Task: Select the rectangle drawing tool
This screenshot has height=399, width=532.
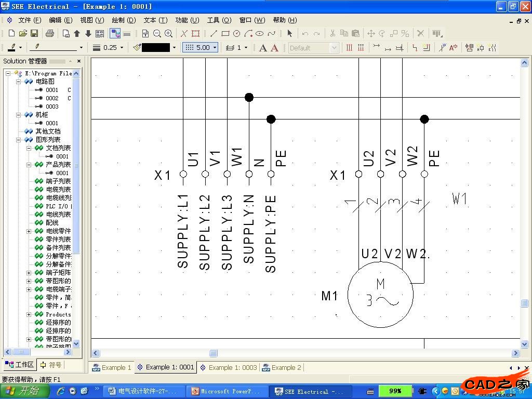Action: [225, 33]
